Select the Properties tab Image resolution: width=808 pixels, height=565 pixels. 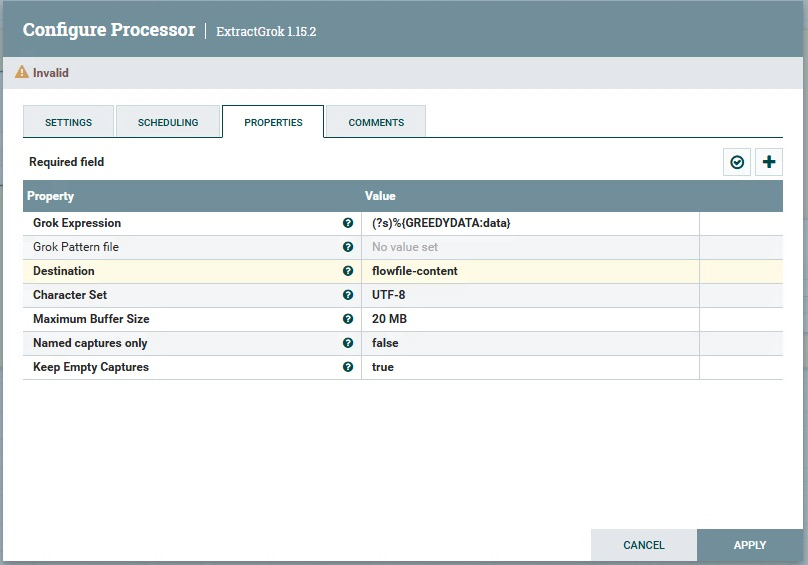point(273,122)
